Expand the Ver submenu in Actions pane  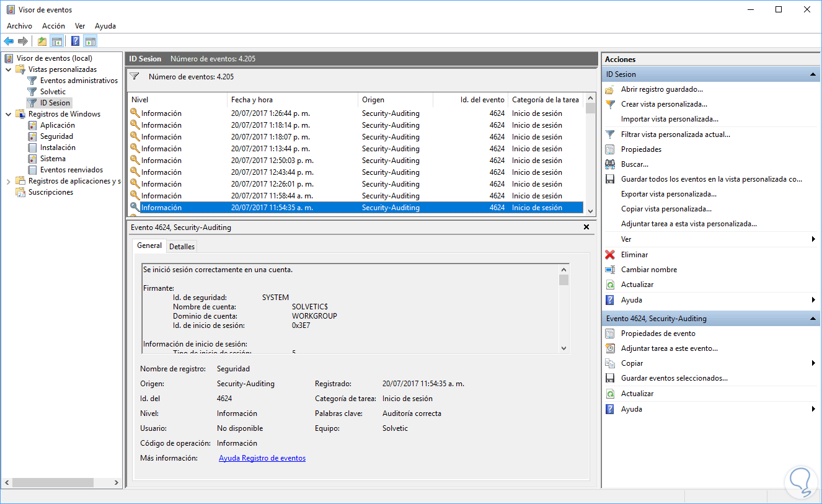pyautogui.click(x=813, y=239)
